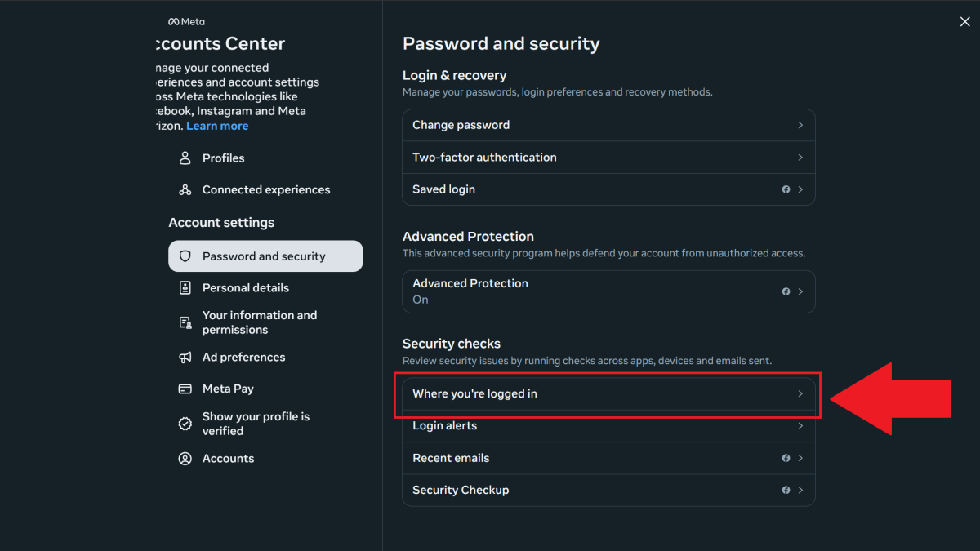Click the Facebook icon on Saved login row
Image resolution: width=980 pixels, height=551 pixels.
point(786,189)
